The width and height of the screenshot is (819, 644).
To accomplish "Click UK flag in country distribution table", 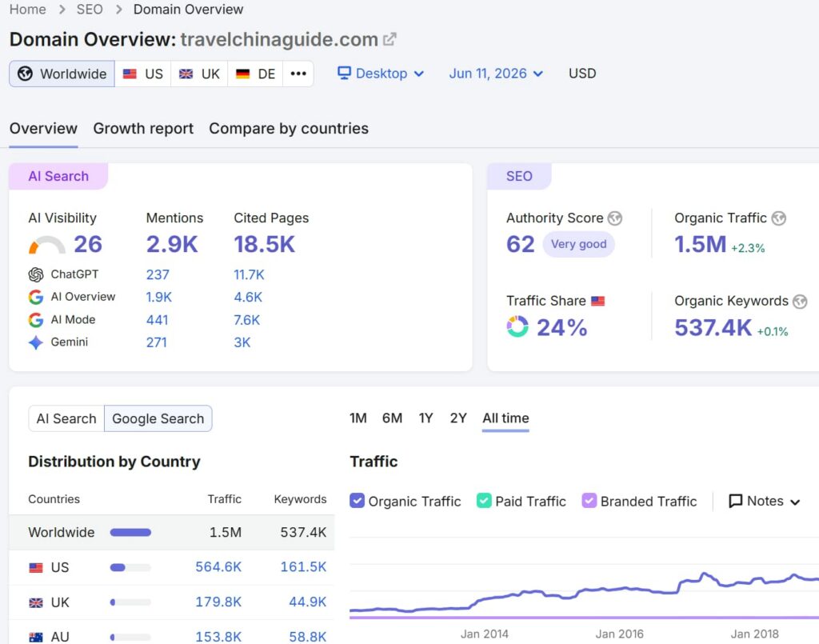I will point(36,602).
